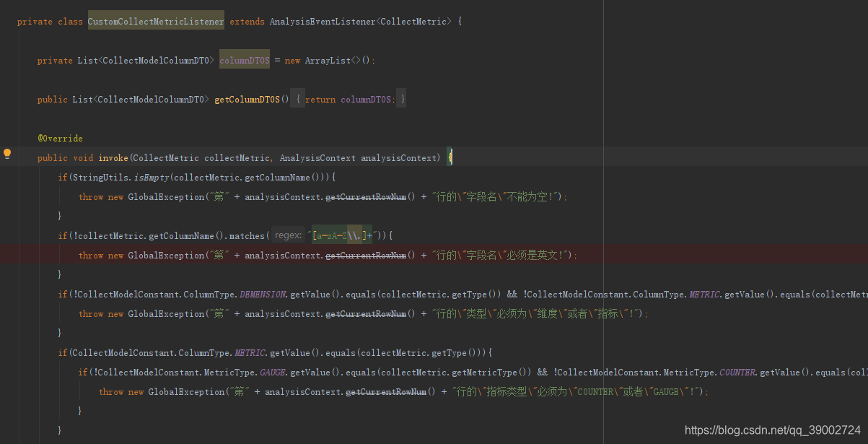The width and height of the screenshot is (868, 444).
Task: Click the isEmpty method call
Action: [x=152, y=177]
